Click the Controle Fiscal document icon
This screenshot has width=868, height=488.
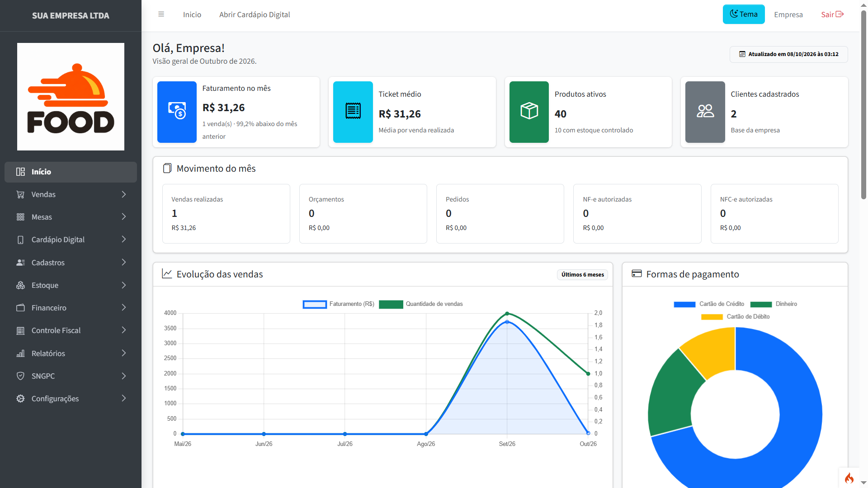(x=20, y=330)
